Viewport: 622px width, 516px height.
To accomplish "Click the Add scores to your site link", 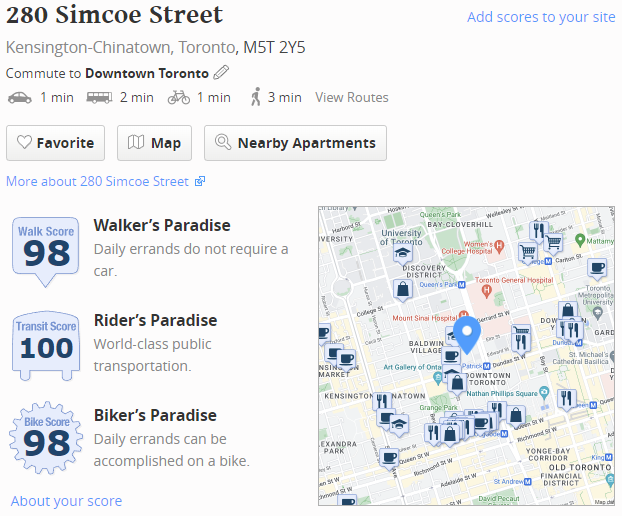I will point(541,17).
